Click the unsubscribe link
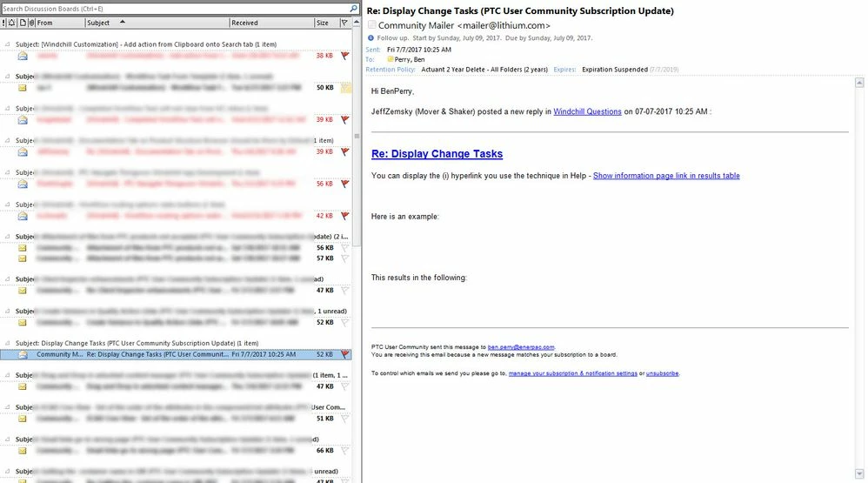The width and height of the screenshot is (868, 483). 662,373
